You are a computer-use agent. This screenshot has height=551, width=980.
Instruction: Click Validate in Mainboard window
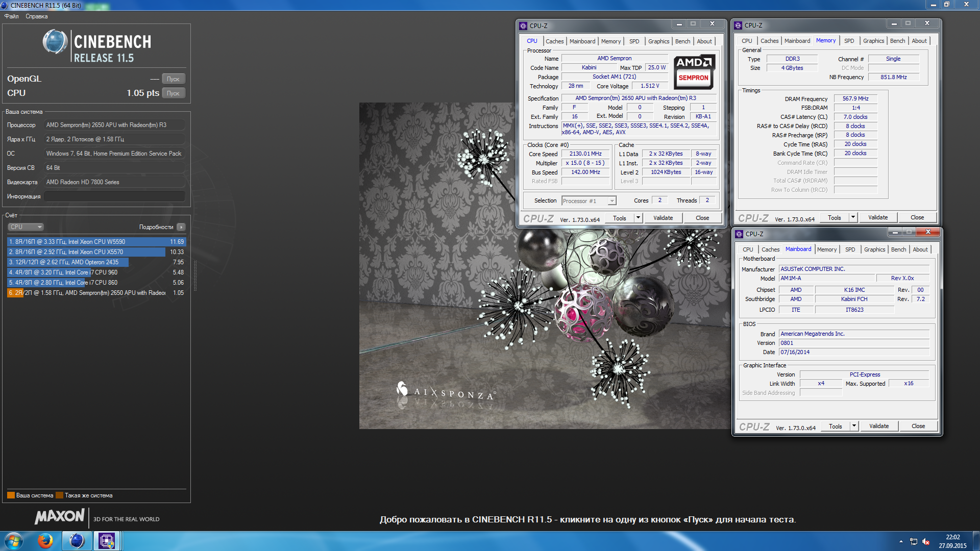(879, 426)
